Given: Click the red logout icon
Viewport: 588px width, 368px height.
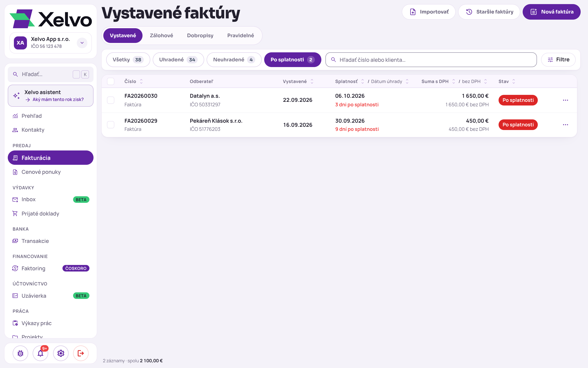Looking at the screenshot, I should coord(81,353).
